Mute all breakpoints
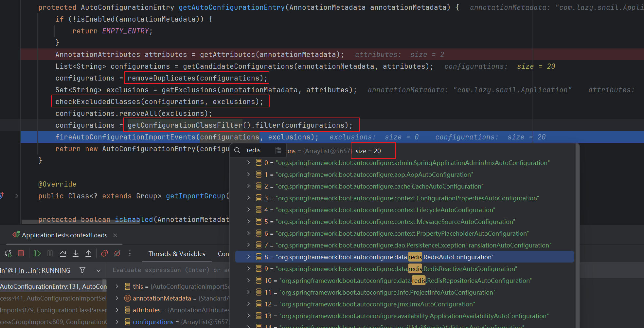The height and width of the screenshot is (328, 644). coord(117,253)
